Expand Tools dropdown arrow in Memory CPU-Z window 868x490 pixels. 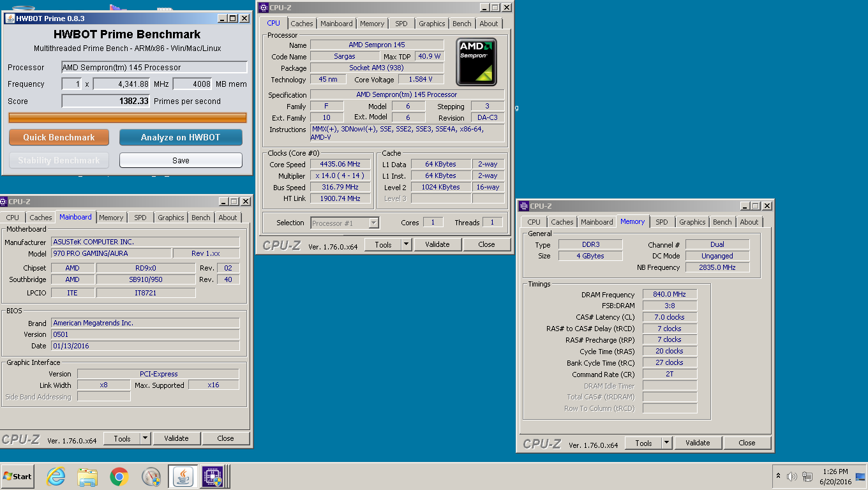667,443
